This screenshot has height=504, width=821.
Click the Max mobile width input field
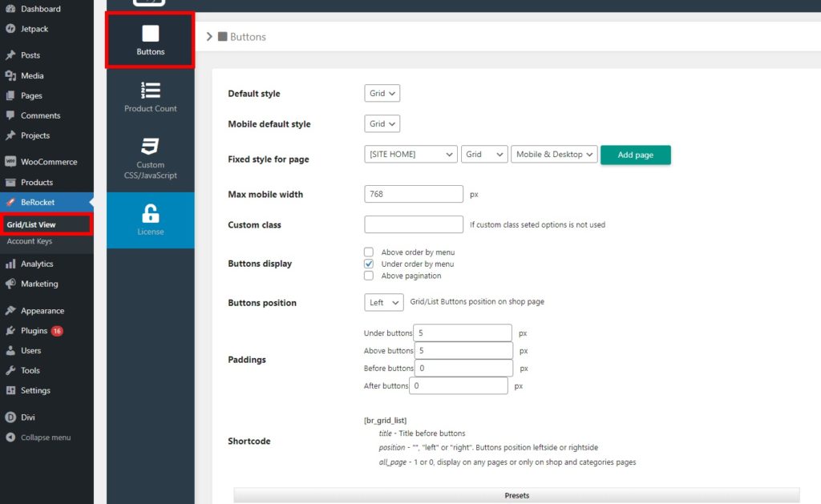[414, 194]
